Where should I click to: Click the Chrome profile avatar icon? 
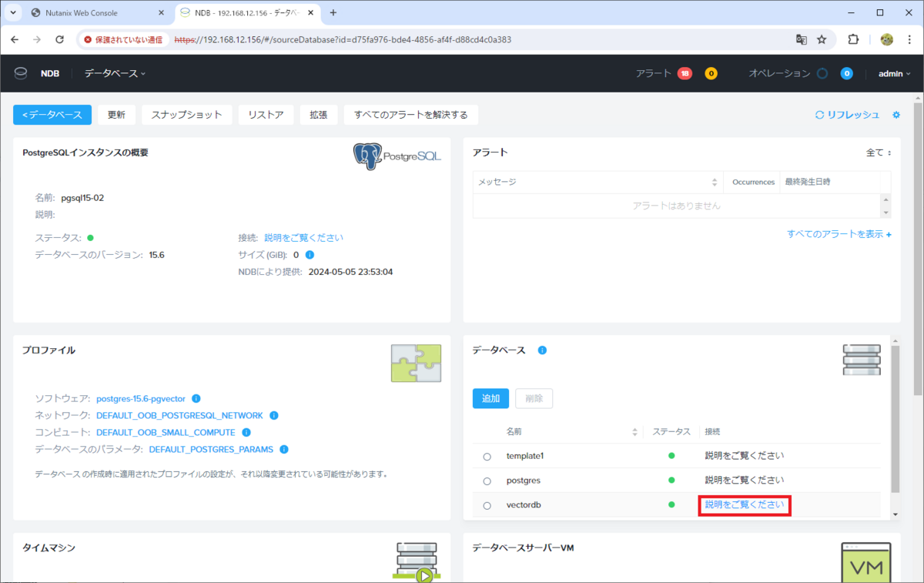tap(886, 39)
